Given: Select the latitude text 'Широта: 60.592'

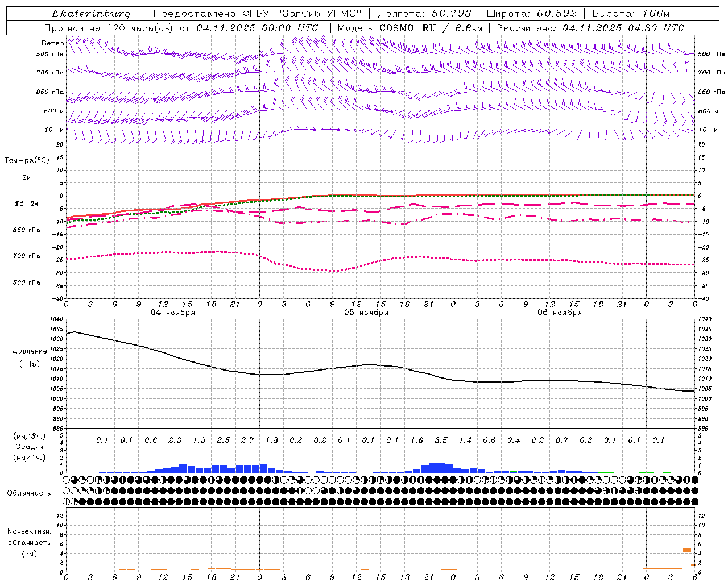Looking at the screenshot, I should coord(532,14).
